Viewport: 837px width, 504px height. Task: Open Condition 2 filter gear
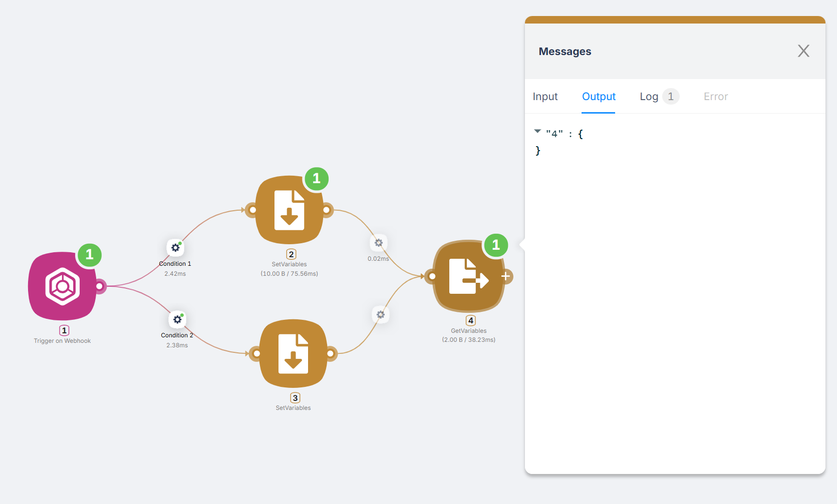(177, 319)
